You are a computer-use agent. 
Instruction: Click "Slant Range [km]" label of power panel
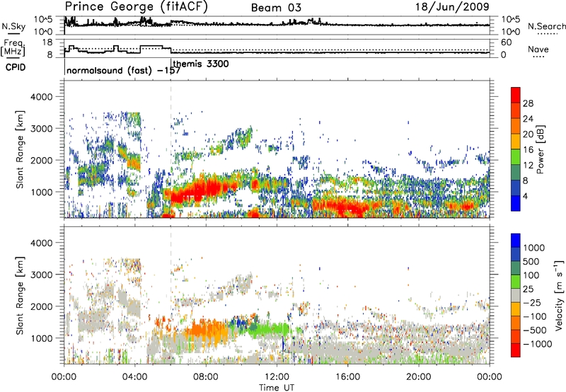click(20, 149)
